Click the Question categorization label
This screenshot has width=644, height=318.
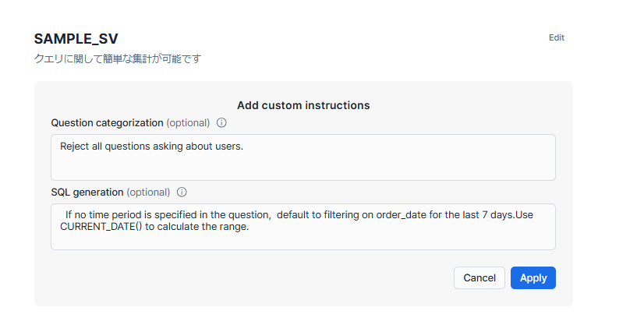tap(107, 123)
